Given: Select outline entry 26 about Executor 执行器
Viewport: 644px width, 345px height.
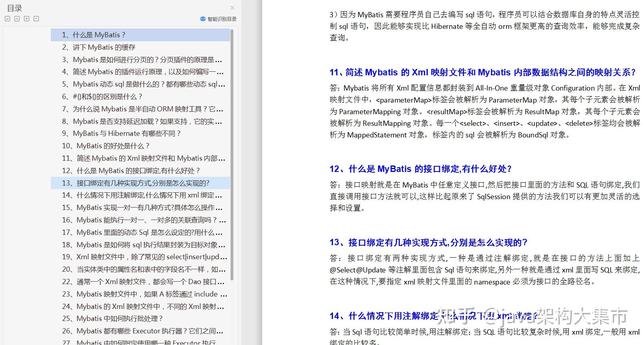Looking at the screenshot, I should (x=140, y=331).
